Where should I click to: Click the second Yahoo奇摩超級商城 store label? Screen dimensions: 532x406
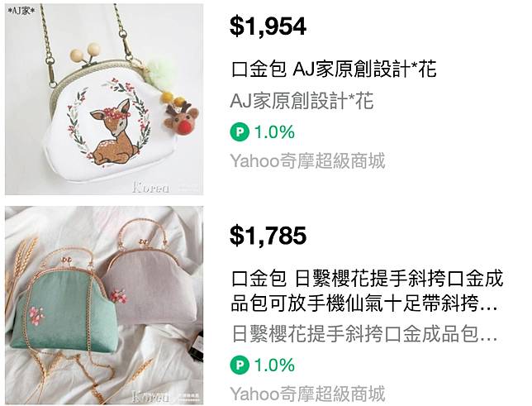pos(307,394)
